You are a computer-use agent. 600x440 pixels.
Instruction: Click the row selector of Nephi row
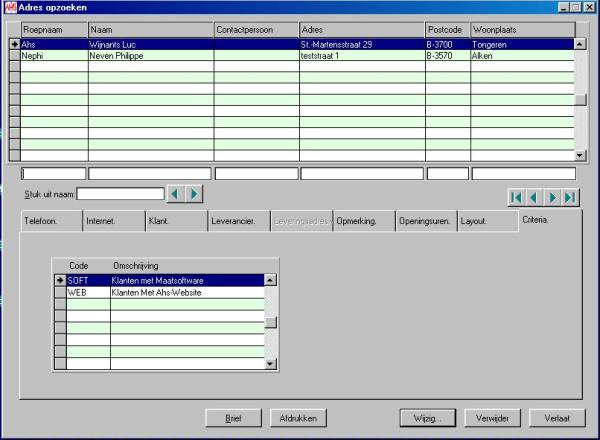pyautogui.click(x=15, y=55)
